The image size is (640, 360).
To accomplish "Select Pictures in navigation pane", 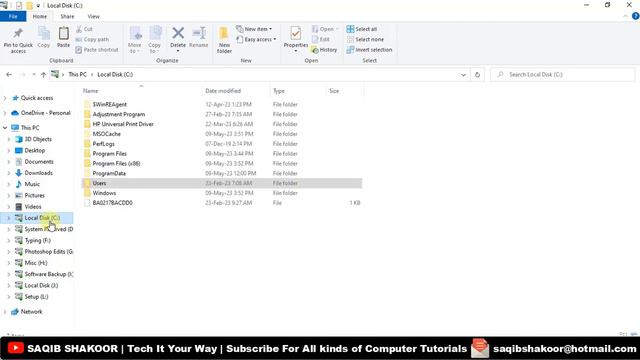I will (x=34, y=196).
